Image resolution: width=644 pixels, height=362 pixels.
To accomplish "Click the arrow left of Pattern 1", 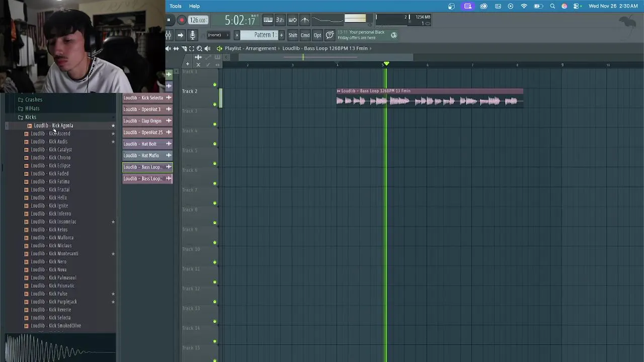I will click(x=236, y=35).
